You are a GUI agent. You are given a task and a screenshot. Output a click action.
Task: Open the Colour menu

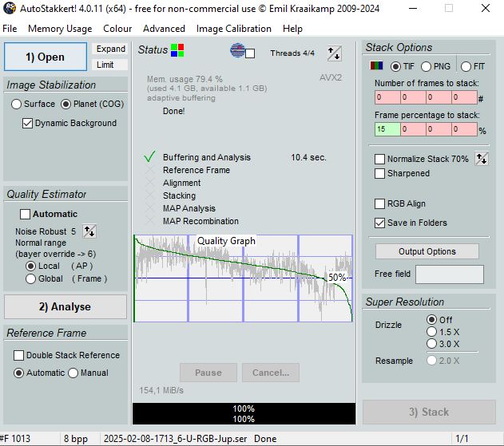pyautogui.click(x=117, y=29)
